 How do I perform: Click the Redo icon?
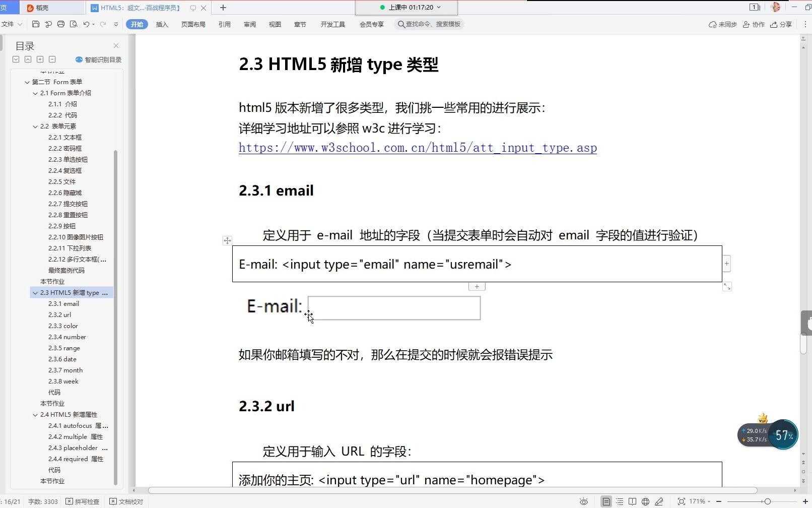[x=103, y=24]
